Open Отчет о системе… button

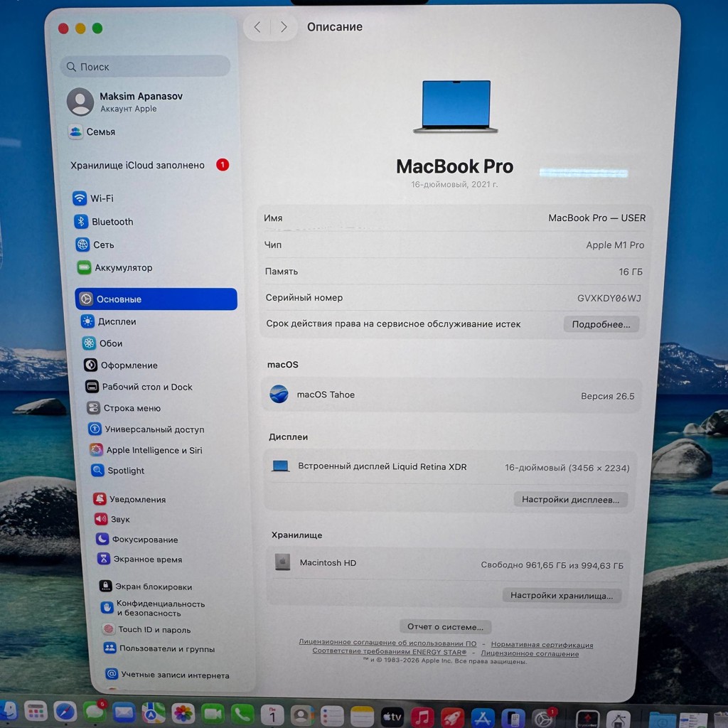[445, 627]
